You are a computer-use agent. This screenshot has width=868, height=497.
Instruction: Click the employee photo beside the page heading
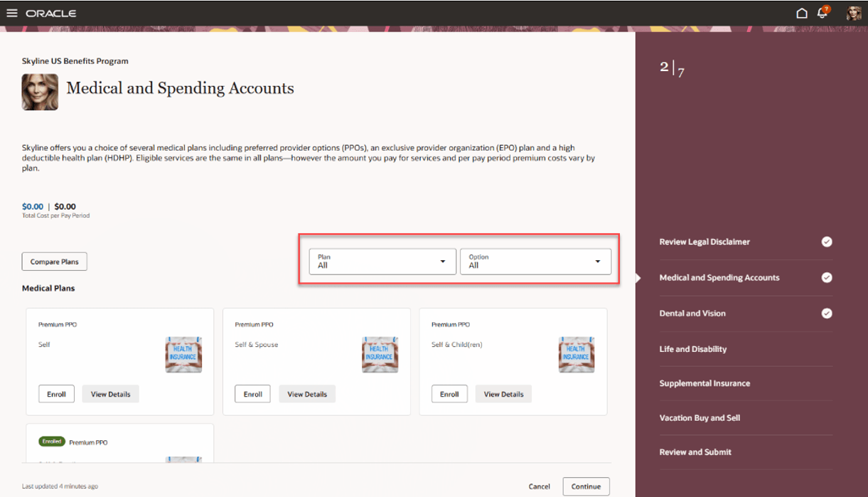click(x=40, y=92)
